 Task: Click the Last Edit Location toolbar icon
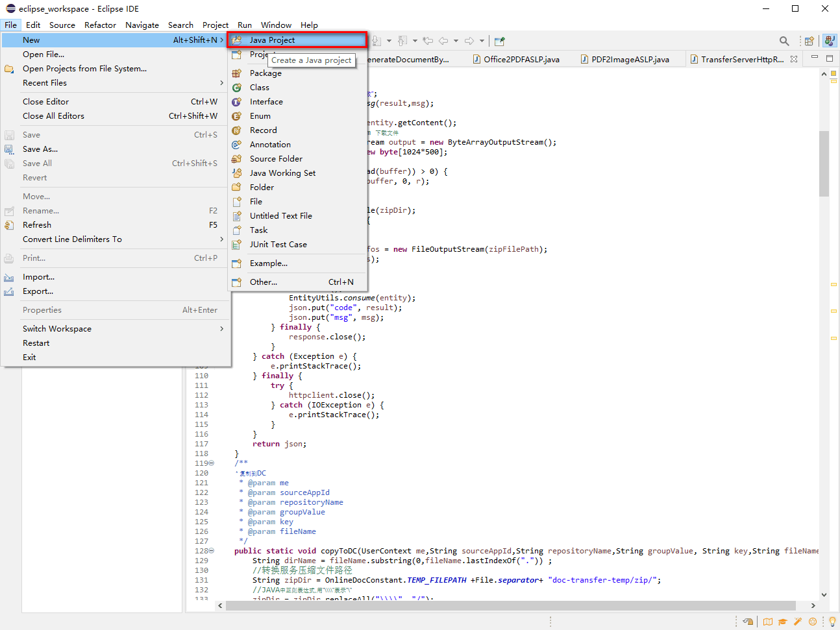pos(427,40)
